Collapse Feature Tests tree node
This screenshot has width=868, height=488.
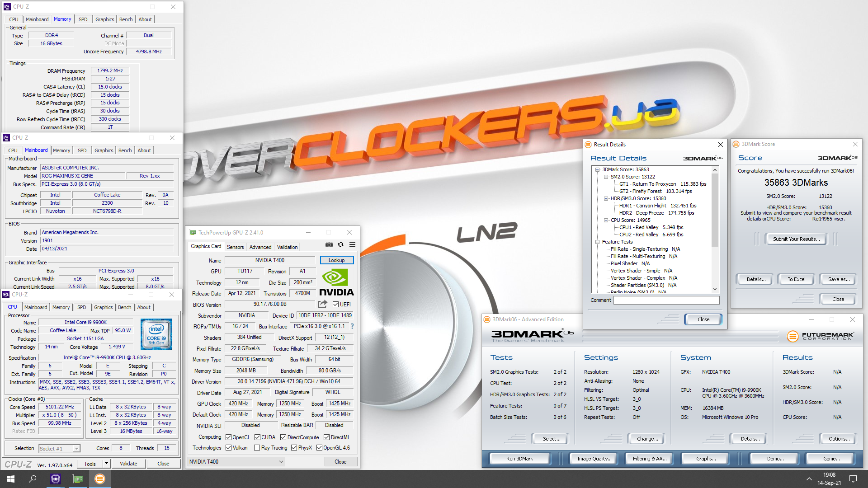click(x=597, y=242)
